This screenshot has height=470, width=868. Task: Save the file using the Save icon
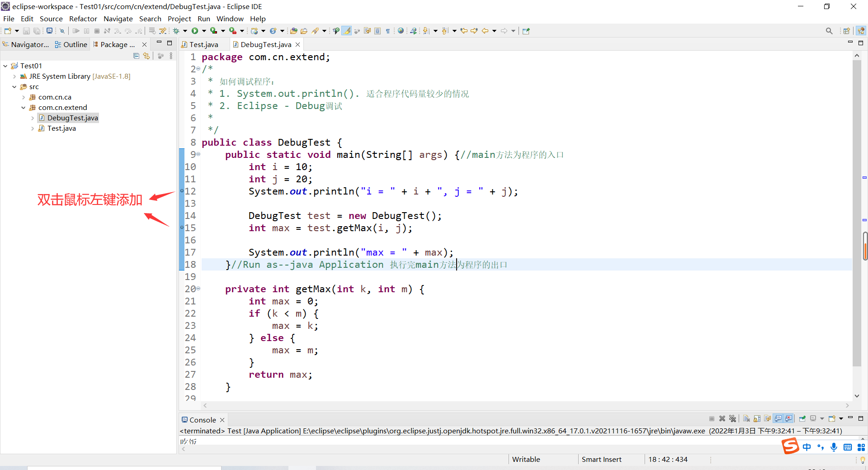pos(26,31)
